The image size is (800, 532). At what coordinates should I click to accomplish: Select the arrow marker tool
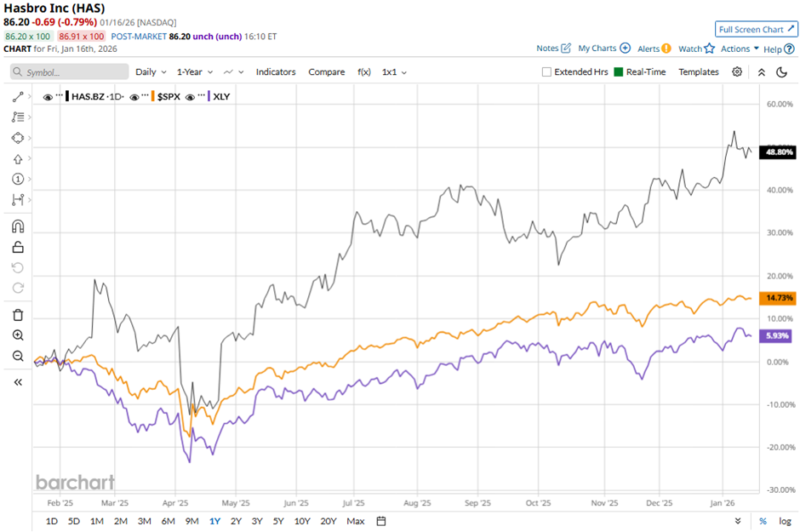point(18,159)
